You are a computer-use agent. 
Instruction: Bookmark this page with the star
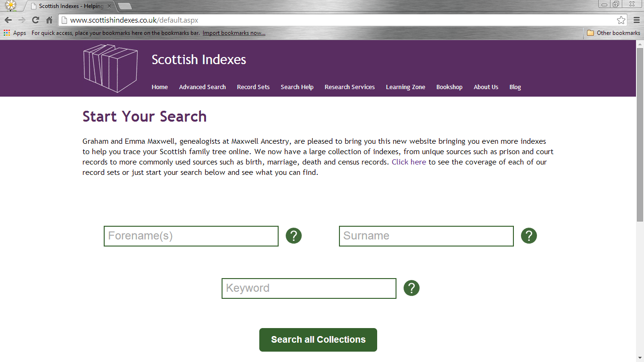point(621,20)
